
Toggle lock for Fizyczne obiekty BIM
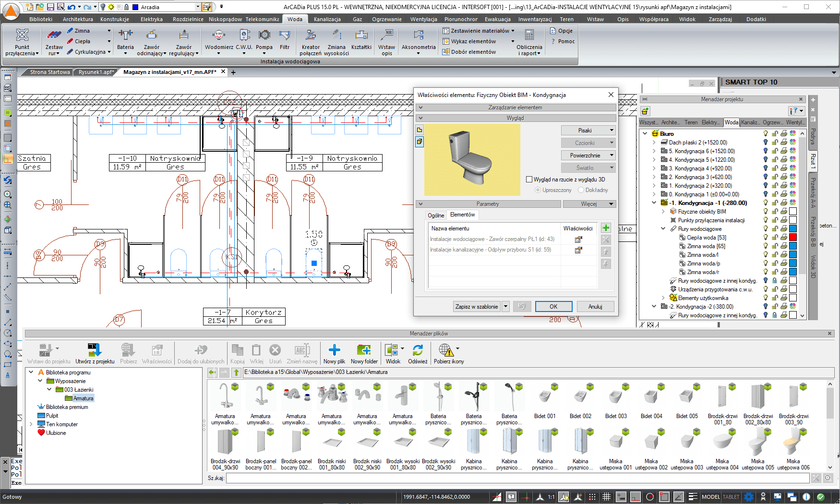775,212
